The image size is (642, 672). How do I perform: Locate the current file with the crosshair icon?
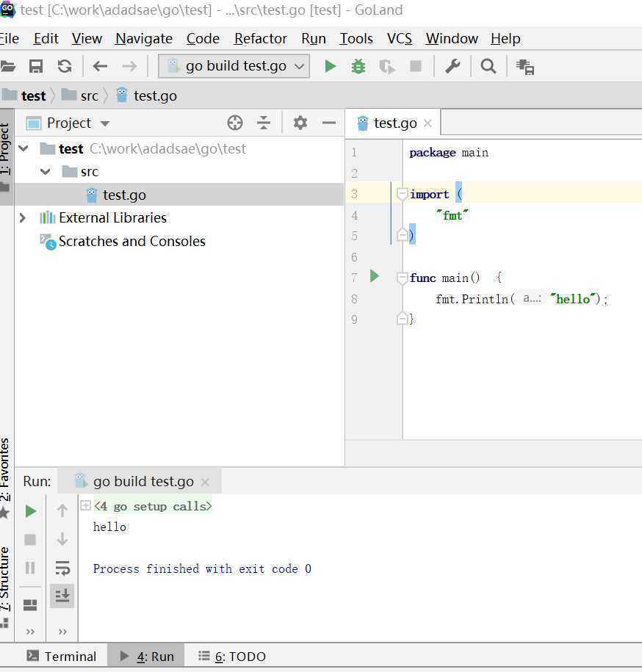tap(235, 123)
